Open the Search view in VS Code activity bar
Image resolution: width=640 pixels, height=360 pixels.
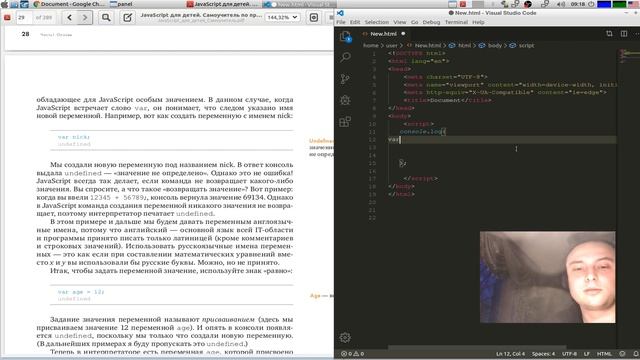point(345,57)
